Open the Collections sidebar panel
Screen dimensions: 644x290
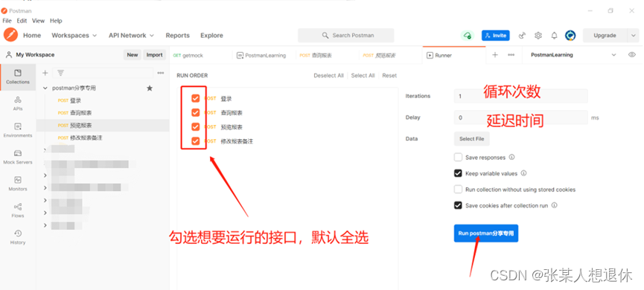point(18,77)
